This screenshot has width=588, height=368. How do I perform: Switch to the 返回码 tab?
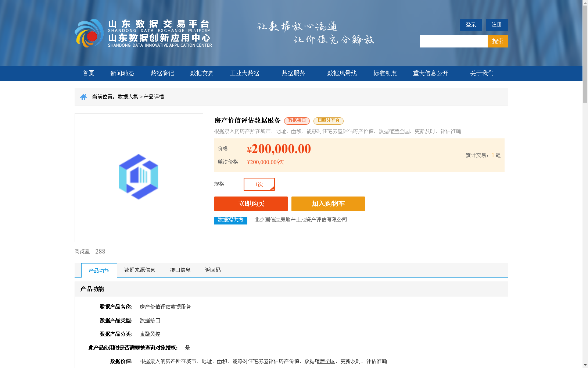213,270
